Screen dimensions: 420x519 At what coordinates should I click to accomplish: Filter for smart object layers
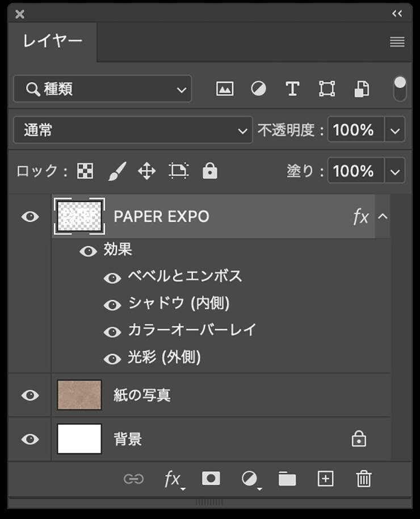tap(362, 88)
